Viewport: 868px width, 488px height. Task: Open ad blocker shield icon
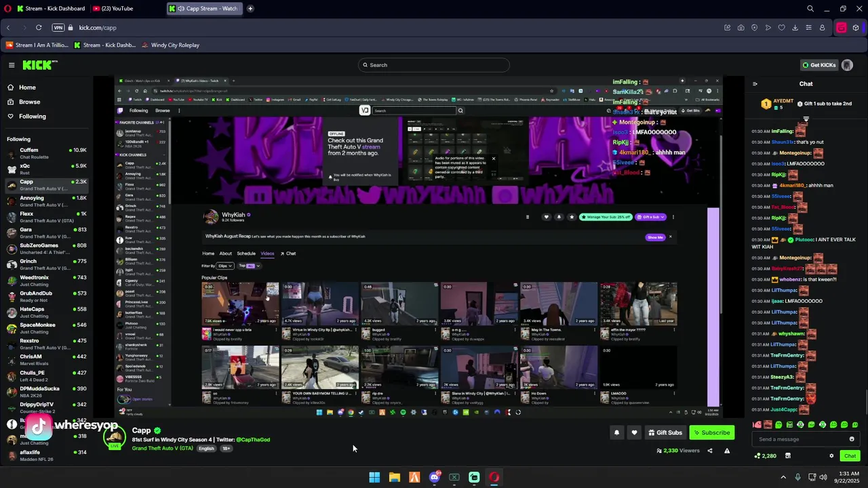coord(754,28)
